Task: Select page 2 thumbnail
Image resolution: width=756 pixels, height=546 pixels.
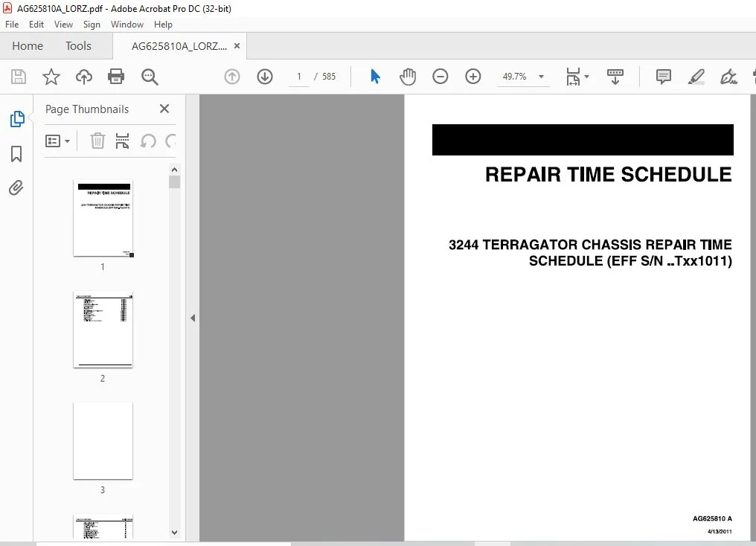Action: 103,330
